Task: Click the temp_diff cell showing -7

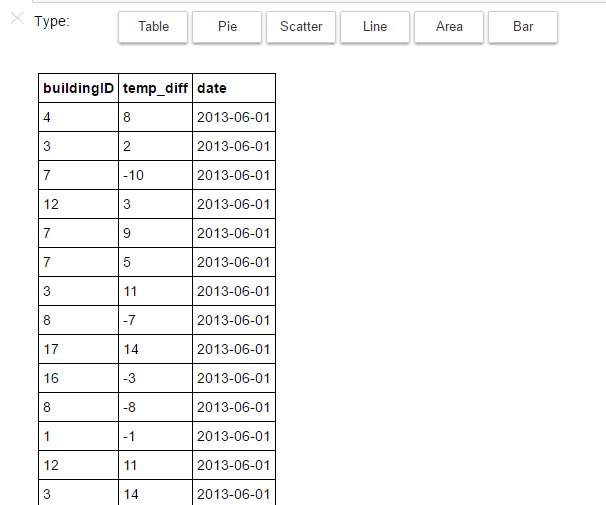Action: (155, 320)
